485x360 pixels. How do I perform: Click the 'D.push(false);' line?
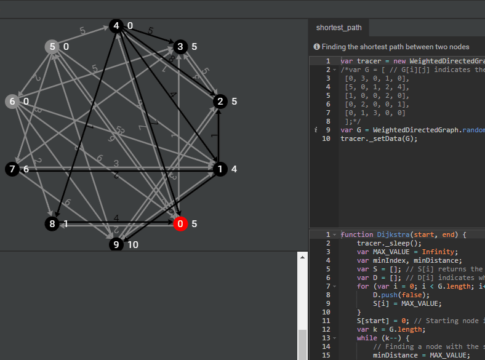pyautogui.click(x=401, y=295)
